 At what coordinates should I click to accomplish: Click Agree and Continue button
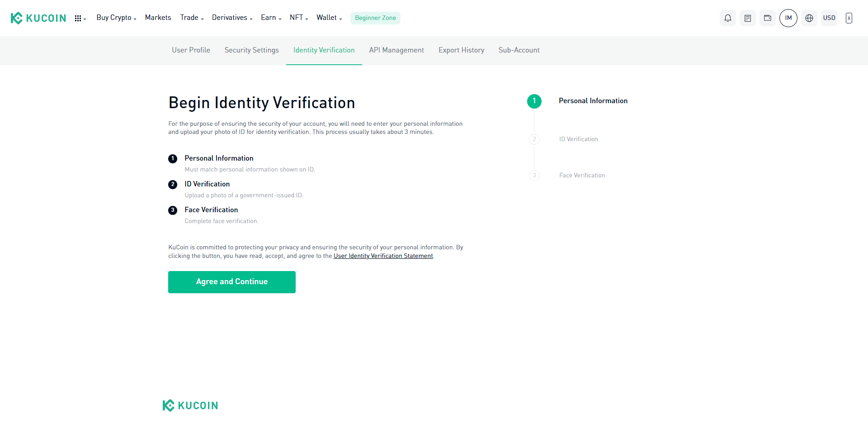(232, 282)
